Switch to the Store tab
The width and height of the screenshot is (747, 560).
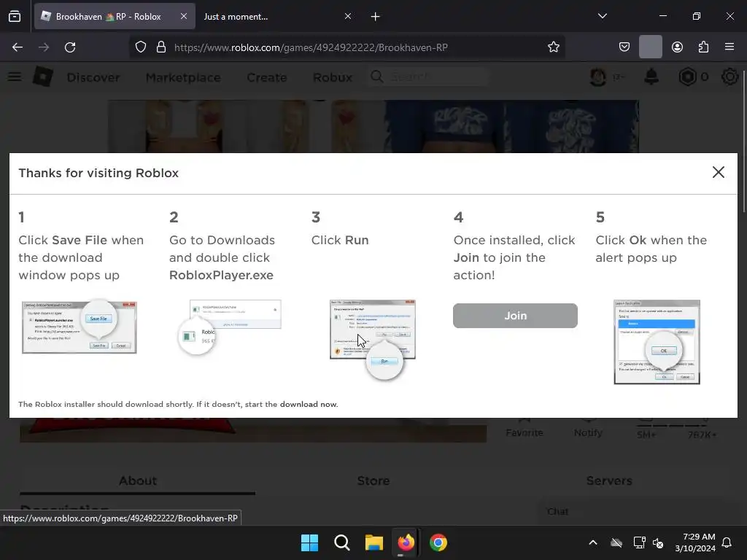point(373,481)
